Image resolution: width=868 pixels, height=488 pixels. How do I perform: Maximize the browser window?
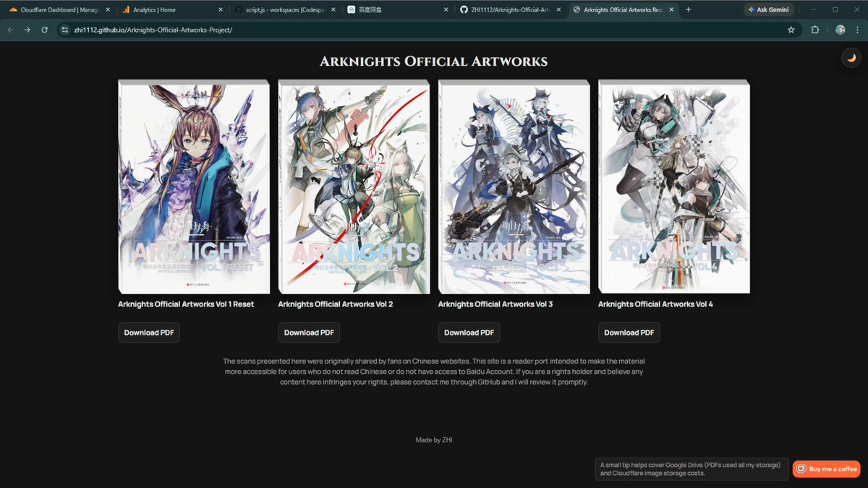(835, 10)
